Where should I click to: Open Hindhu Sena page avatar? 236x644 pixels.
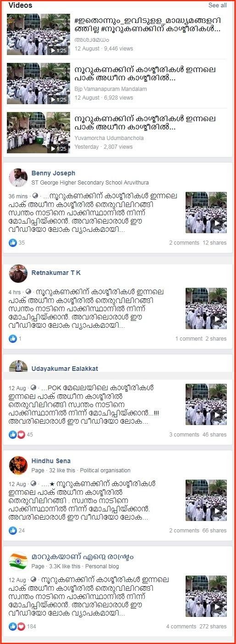[18, 465]
